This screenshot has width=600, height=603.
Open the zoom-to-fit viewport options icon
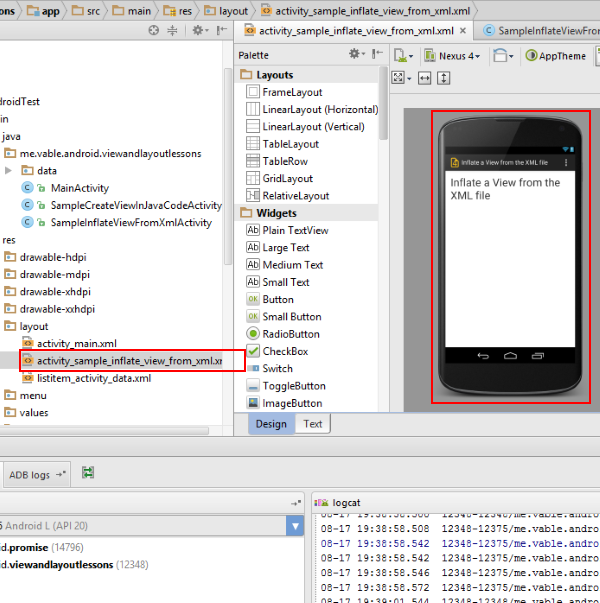[401, 78]
